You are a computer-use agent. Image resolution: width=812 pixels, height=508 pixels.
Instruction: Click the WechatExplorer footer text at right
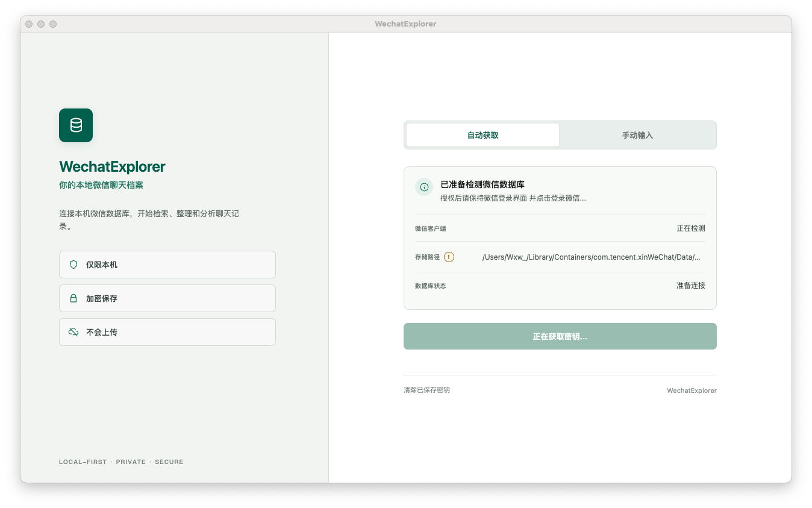pos(692,390)
